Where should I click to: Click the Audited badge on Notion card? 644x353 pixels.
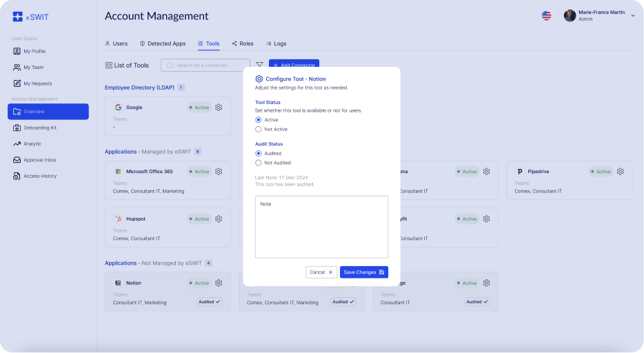tap(210, 301)
